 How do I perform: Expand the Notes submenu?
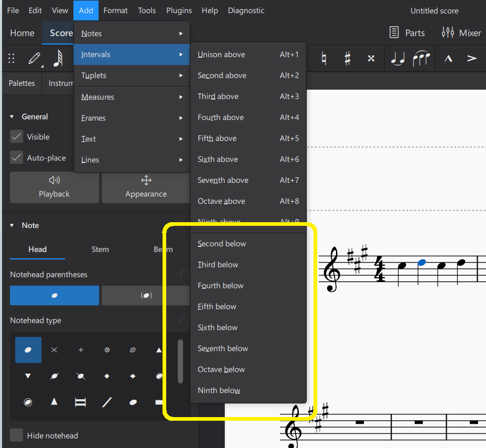(132, 33)
